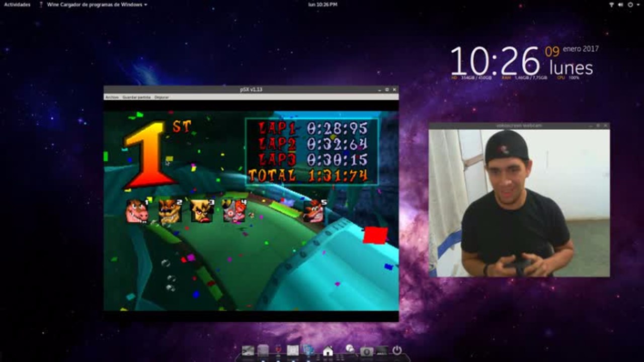Click the Wi-Fi network status icon

(x=612, y=5)
